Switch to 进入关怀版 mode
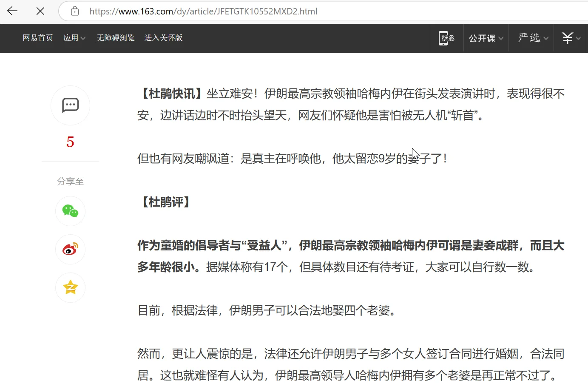Image resolution: width=588 pixels, height=392 pixels. point(163,38)
